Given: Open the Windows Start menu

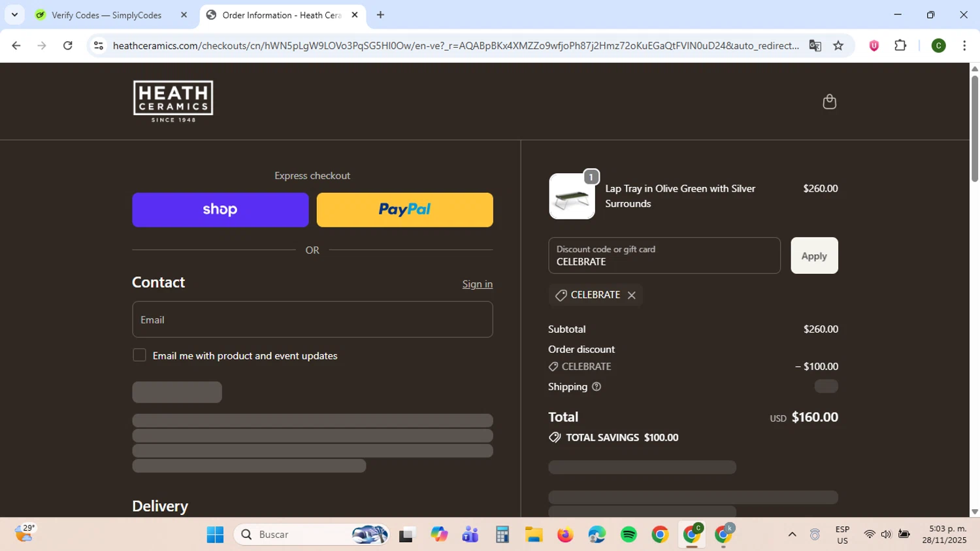Looking at the screenshot, I should point(215,535).
